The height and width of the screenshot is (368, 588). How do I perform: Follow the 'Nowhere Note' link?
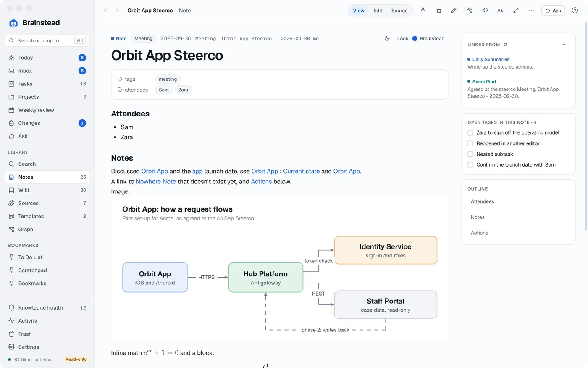click(156, 182)
